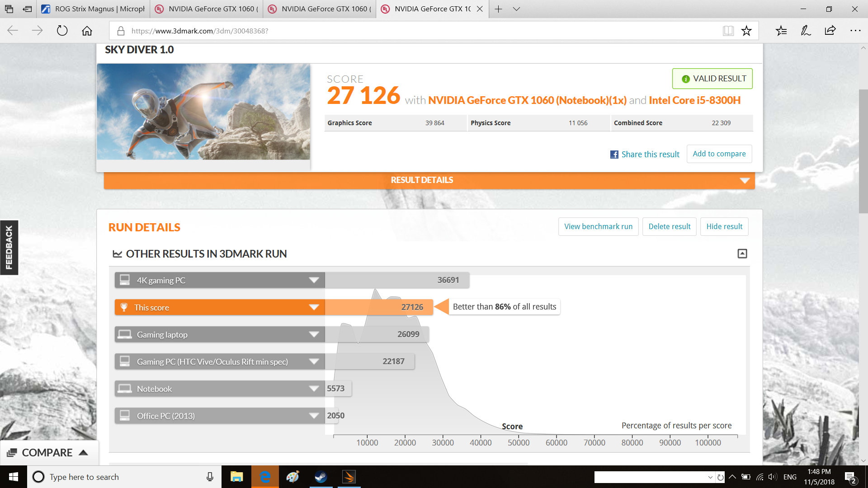The height and width of the screenshot is (488, 868).
Task: Click Physics Score value 11 056
Action: tap(578, 123)
